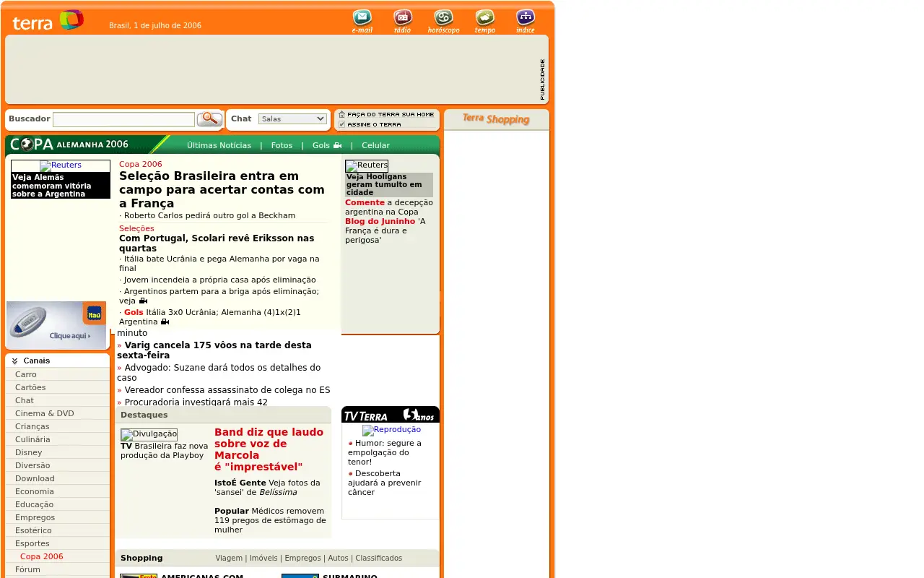Click the Reuters image above 'Veja Hooligans'
The height and width of the screenshot is (578, 924).
[367, 165]
